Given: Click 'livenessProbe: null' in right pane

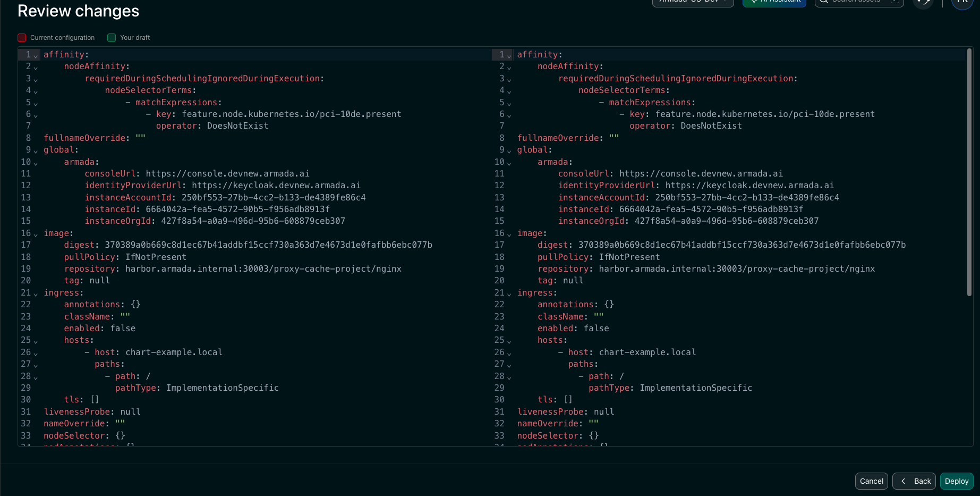Looking at the screenshot, I should pyautogui.click(x=566, y=411).
